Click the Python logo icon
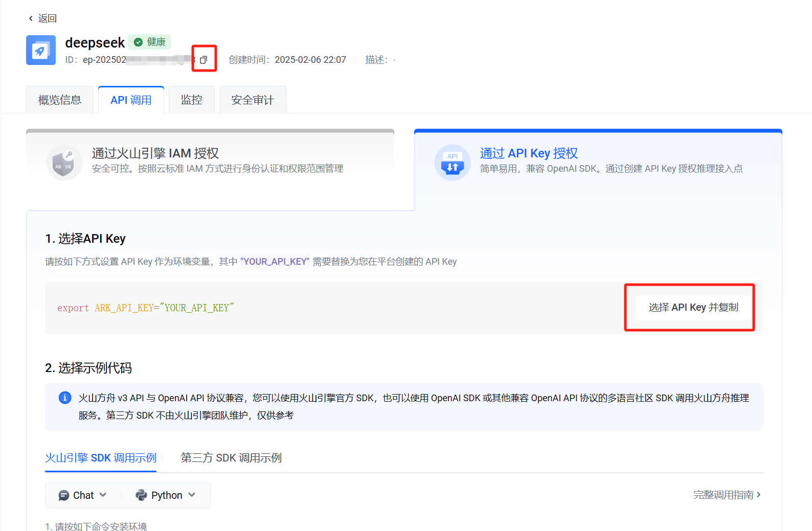This screenshot has height=531, width=812. pos(141,495)
